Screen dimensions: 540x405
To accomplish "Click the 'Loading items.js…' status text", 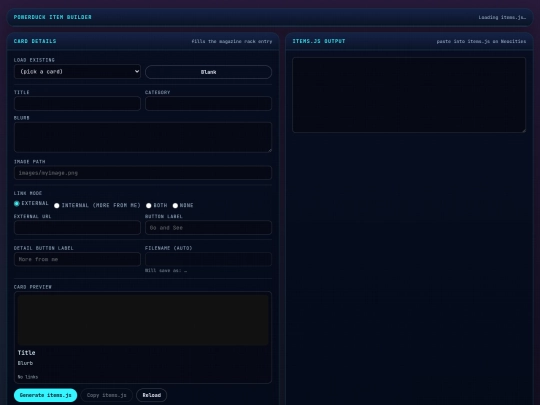I will (502, 17).
